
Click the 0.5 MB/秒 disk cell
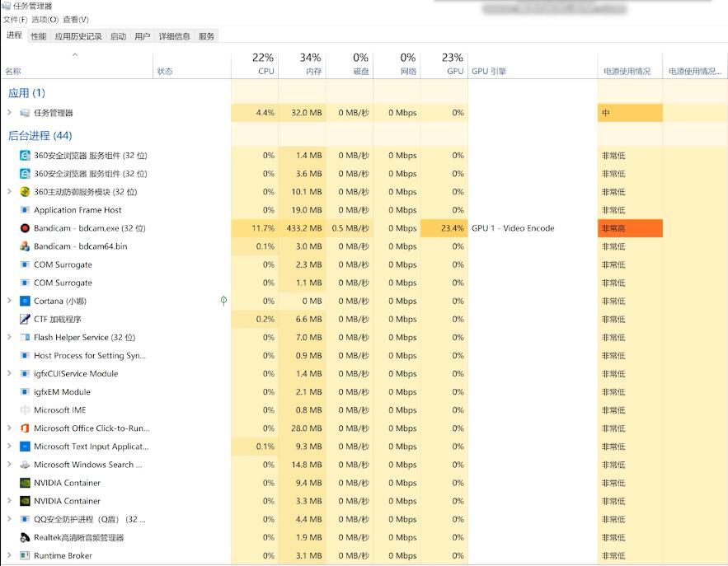tap(350, 228)
